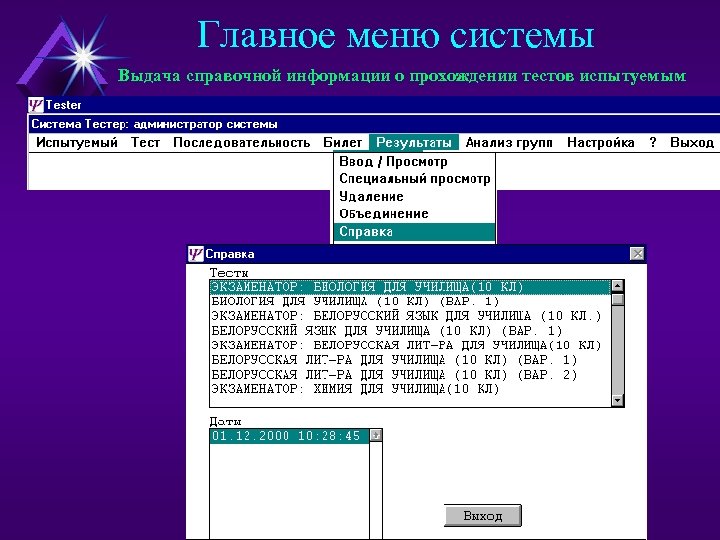Viewport: 720px width, 540px height.
Task: Open the Тест menu
Action: (145, 143)
